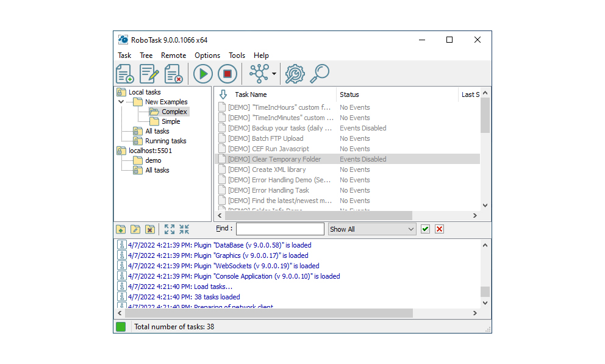The width and height of the screenshot is (605, 364).
Task: Open the Tools menu
Action: point(237,55)
